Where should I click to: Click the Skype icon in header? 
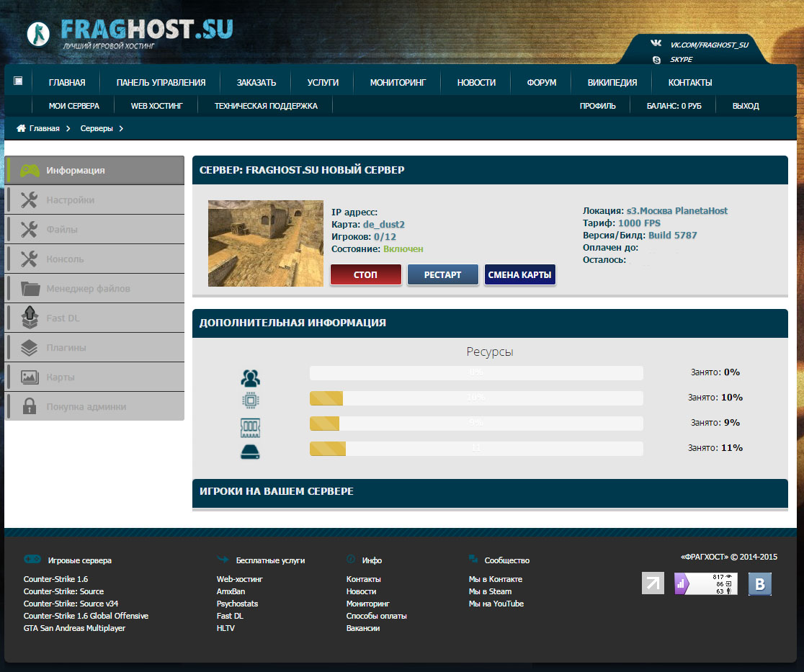click(656, 60)
